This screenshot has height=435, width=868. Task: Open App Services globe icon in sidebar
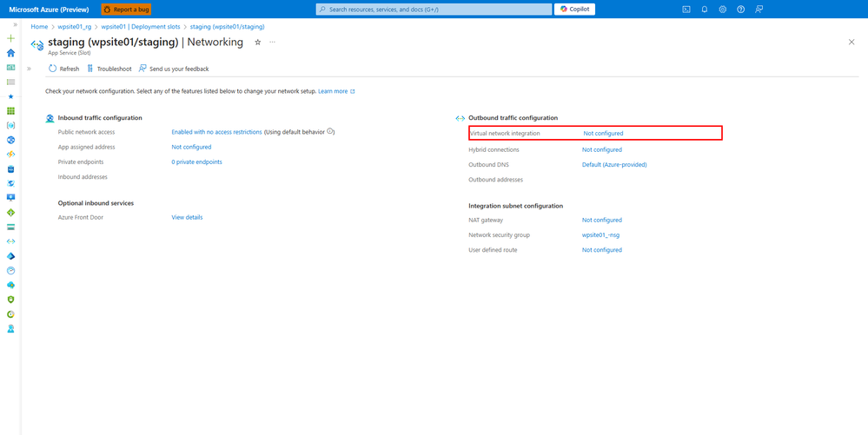click(x=10, y=140)
